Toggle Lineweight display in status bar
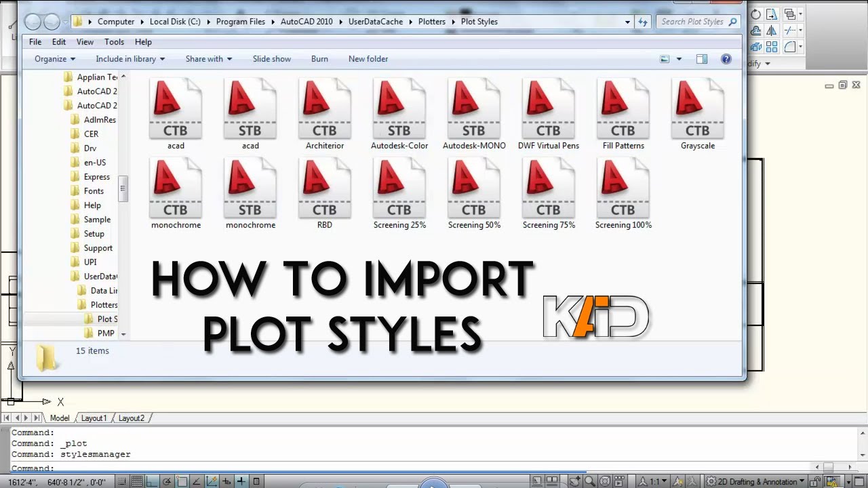This screenshot has height=488, width=868. (241, 481)
